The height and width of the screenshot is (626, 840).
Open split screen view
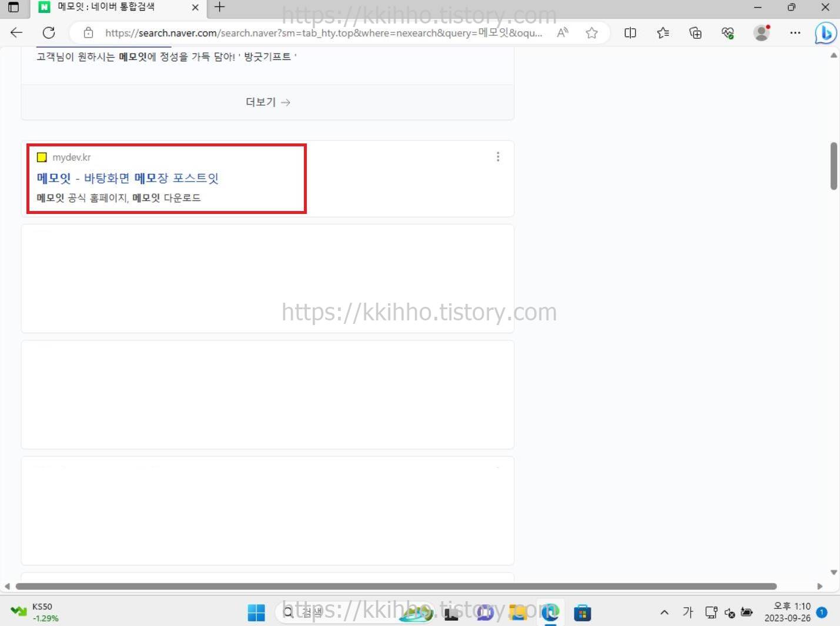click(630, 33)
